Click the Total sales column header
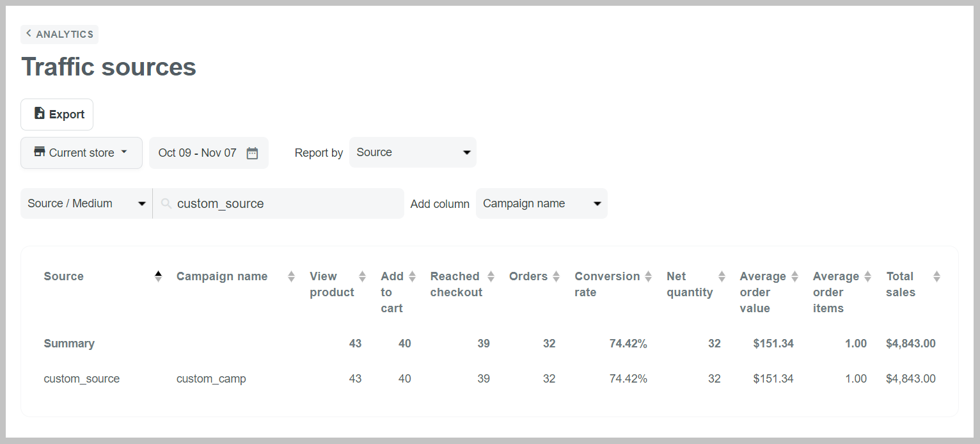 point(901,285)
